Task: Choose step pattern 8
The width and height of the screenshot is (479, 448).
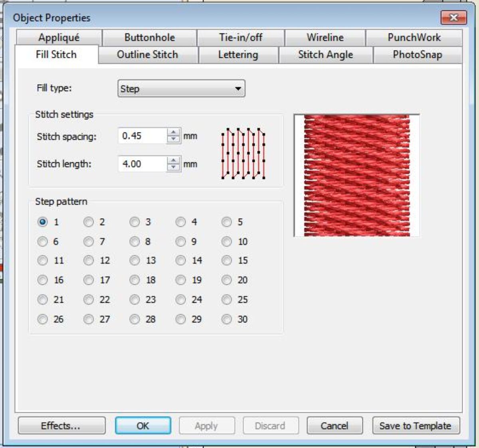Action: [x=135, y=241]
